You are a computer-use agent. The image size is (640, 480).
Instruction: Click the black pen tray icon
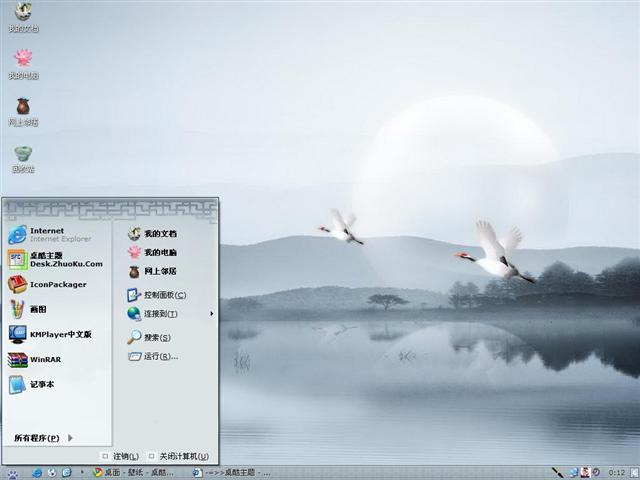[557, 473]
